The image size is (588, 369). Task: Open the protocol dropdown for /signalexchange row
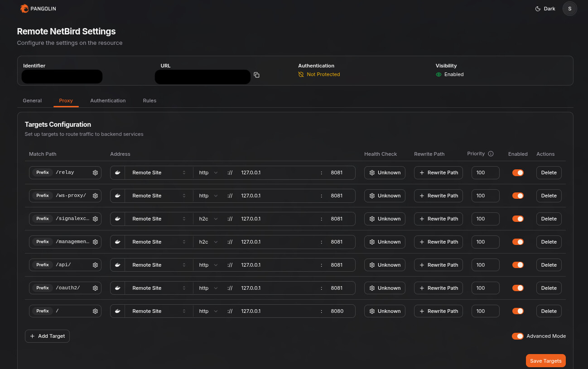208,219
